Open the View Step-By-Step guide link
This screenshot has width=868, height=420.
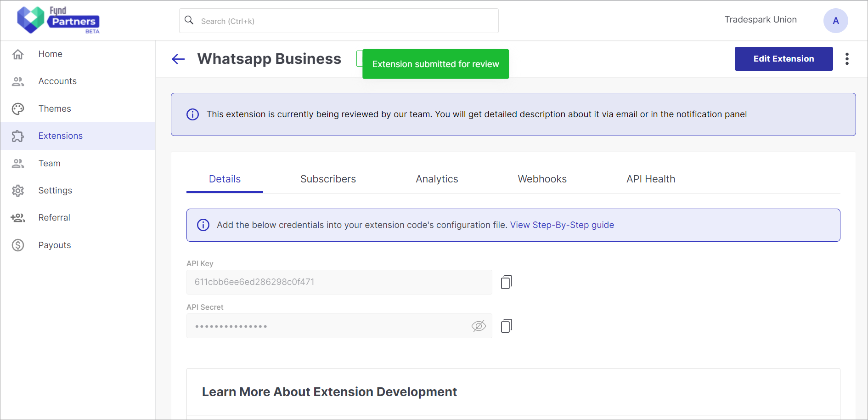562,225
